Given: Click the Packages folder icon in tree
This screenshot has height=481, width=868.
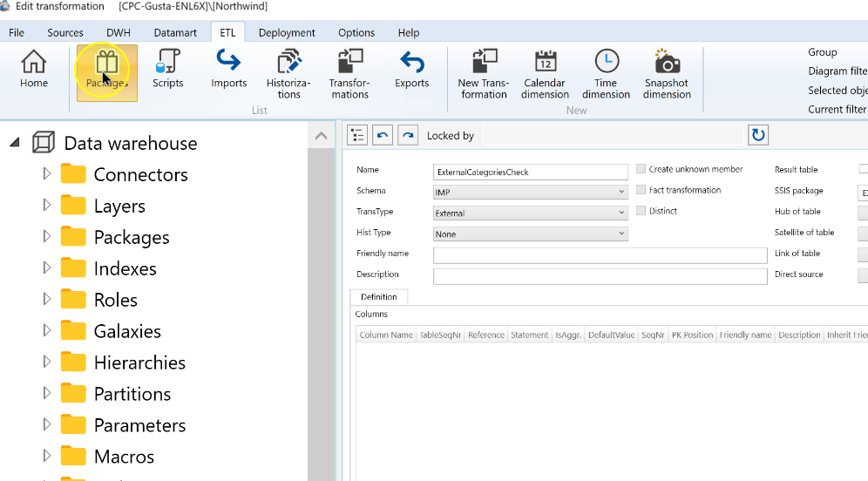Looking at the screenshot, I should pos(73,236).
